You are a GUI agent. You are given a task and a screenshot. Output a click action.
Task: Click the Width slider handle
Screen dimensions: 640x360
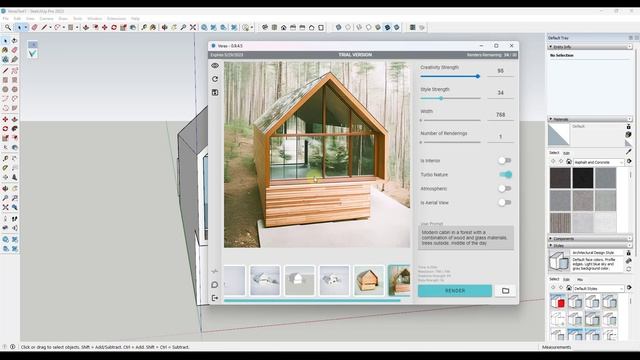coord(421,120)
